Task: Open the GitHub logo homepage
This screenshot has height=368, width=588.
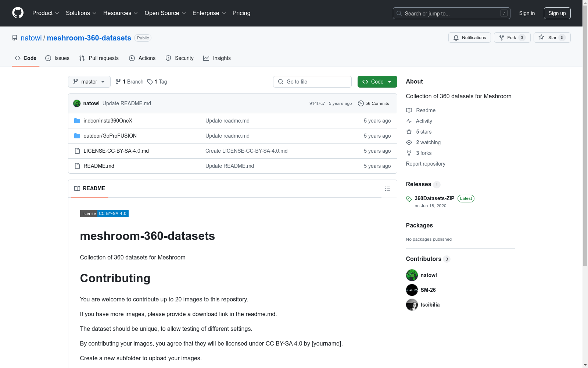Action: pyautogui.click(x=18, y=13)
